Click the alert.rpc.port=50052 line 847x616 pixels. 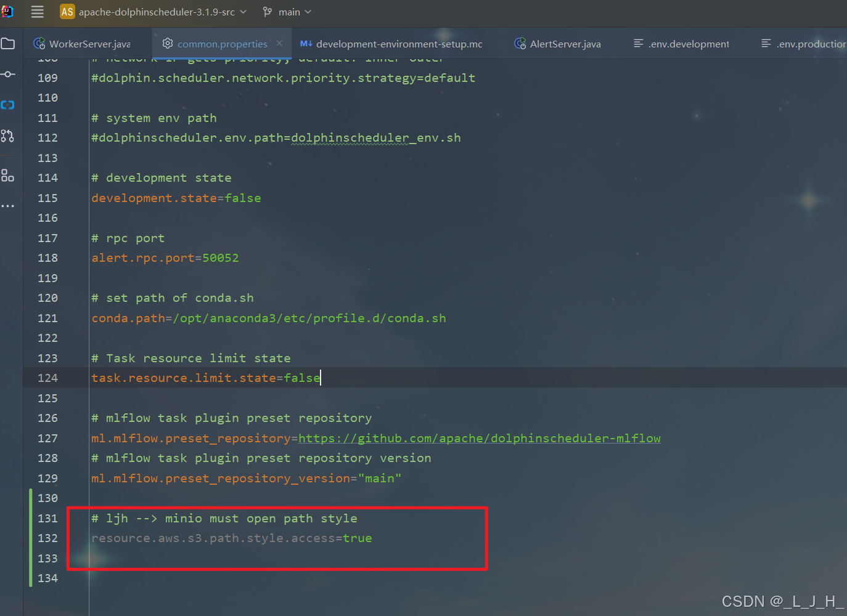coord(165,258)
